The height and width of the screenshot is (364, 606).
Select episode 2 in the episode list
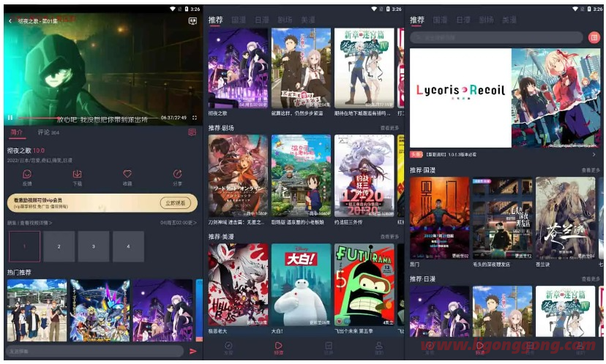[59, 246]
